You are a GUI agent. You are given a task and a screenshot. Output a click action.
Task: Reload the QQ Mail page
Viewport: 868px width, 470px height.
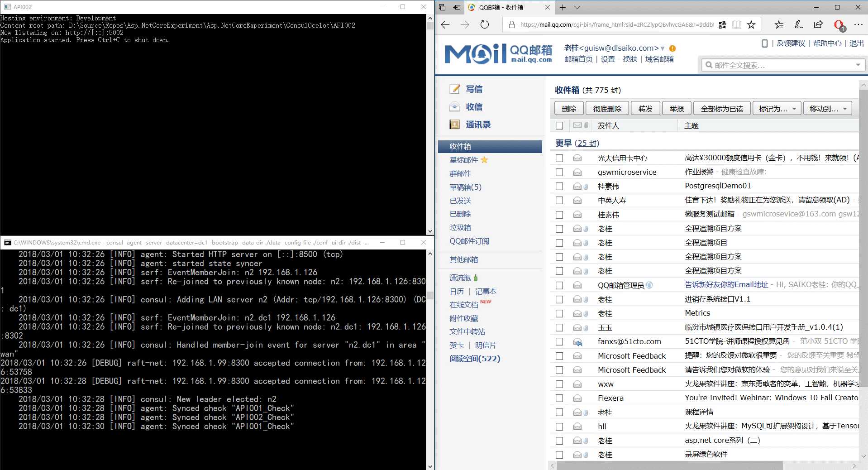tap(485, 24)
